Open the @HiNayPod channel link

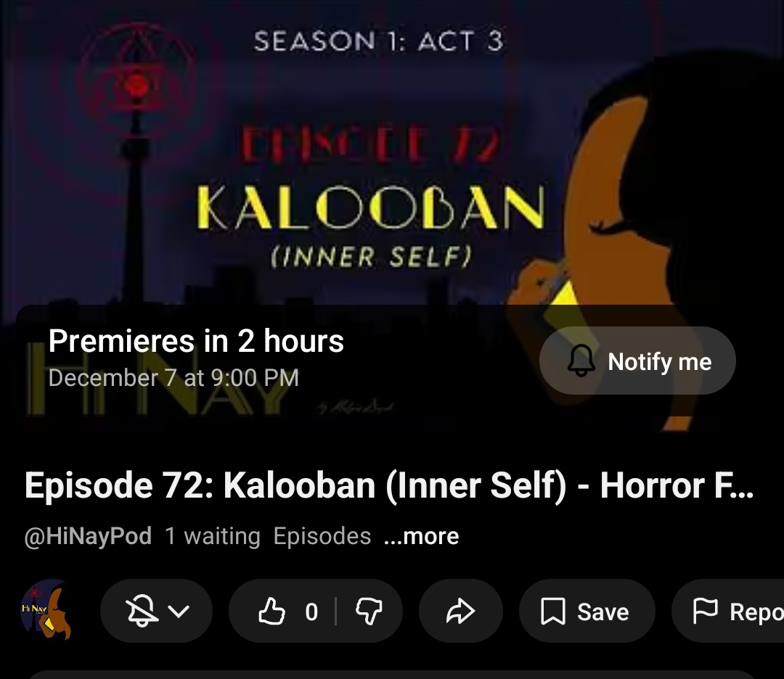point(88,536)
